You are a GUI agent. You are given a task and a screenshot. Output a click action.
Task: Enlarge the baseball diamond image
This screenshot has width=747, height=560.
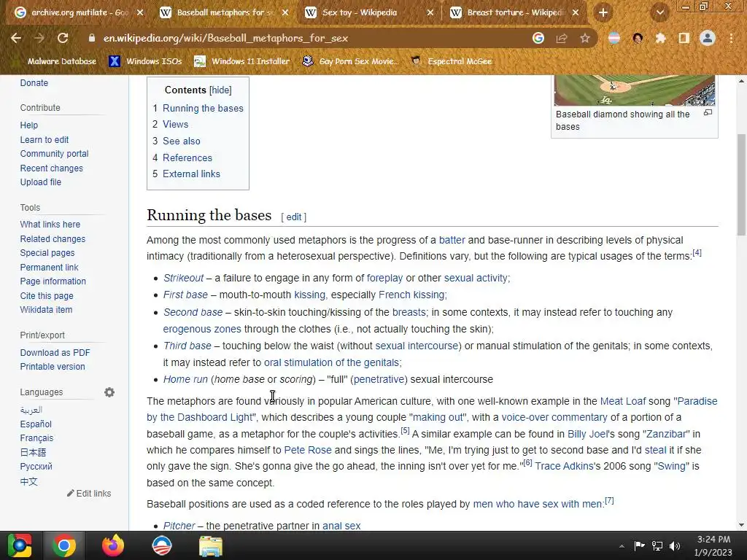[x=708, y=113]
